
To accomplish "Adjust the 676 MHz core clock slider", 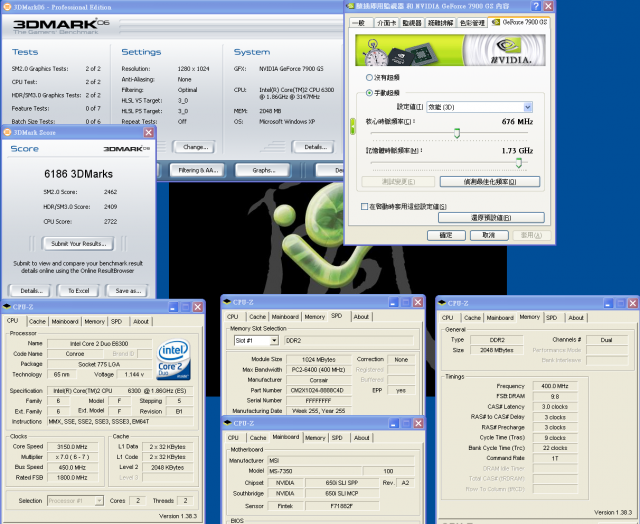I will [x=457, y=133].
